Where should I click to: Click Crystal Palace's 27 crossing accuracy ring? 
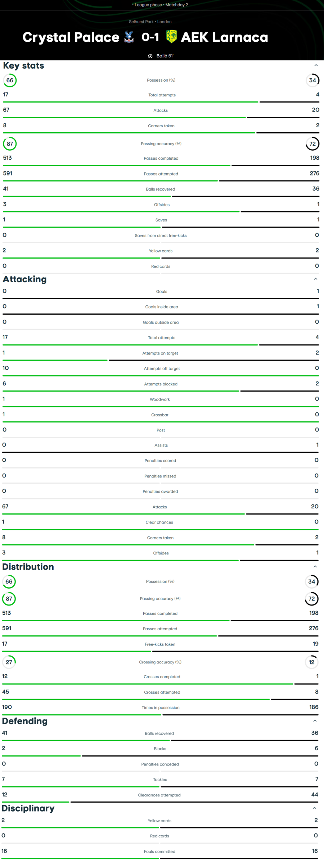[x=9, y=662]
